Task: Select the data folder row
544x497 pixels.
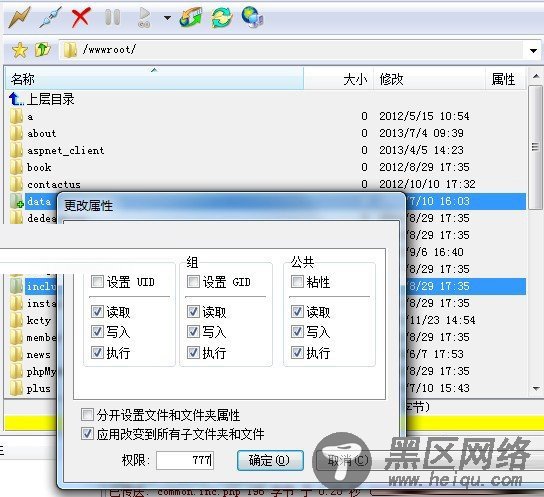Action: tap(39, 202)
